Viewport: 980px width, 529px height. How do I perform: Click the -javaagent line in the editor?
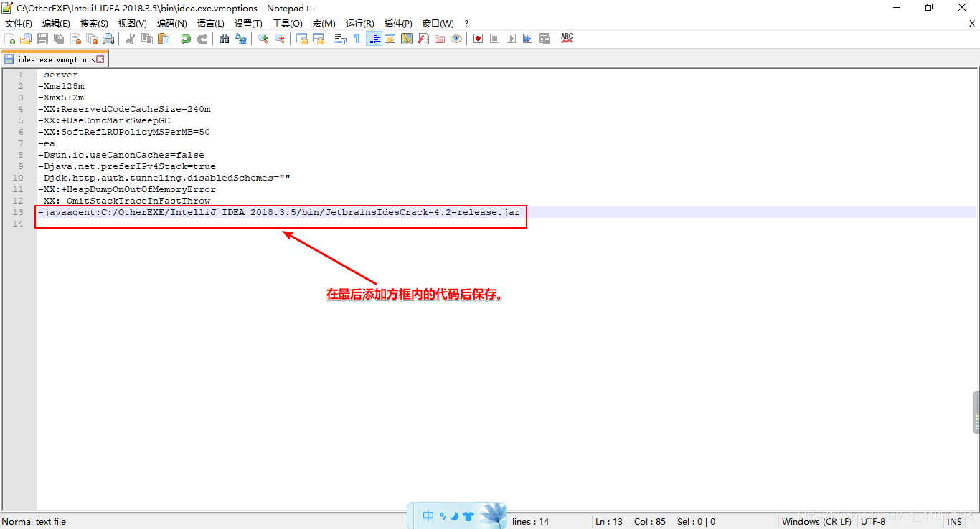coord(279,212)
